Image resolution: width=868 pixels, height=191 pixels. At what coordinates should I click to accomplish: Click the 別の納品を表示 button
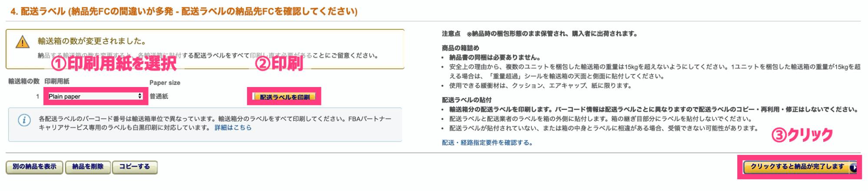[x=34, y=167]
